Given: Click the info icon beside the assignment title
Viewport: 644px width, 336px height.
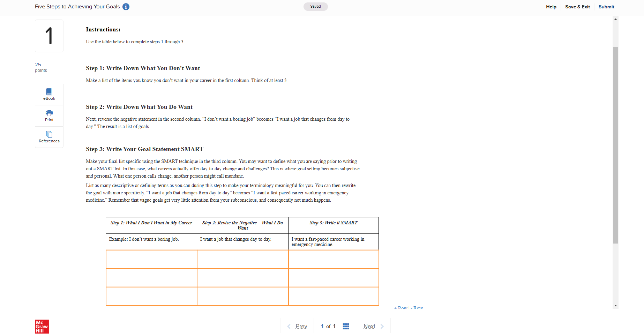Looking at the screenshot, I should (x=126, y=7).
